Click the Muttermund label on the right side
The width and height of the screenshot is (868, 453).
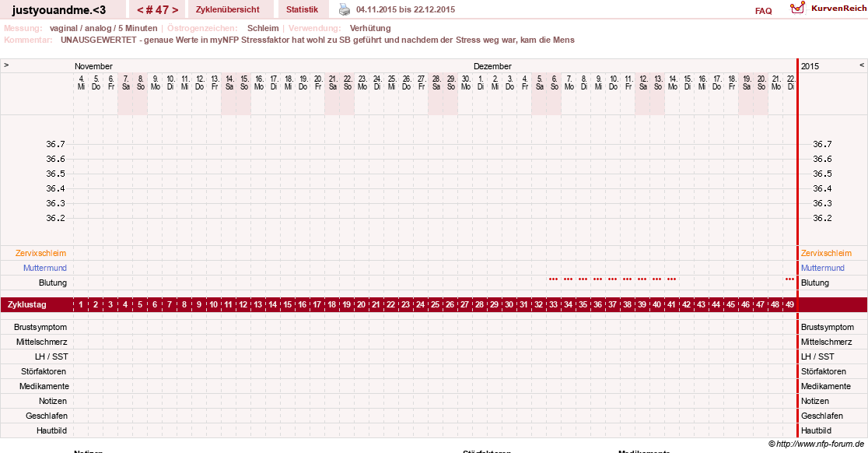click(x=823, y=268)
